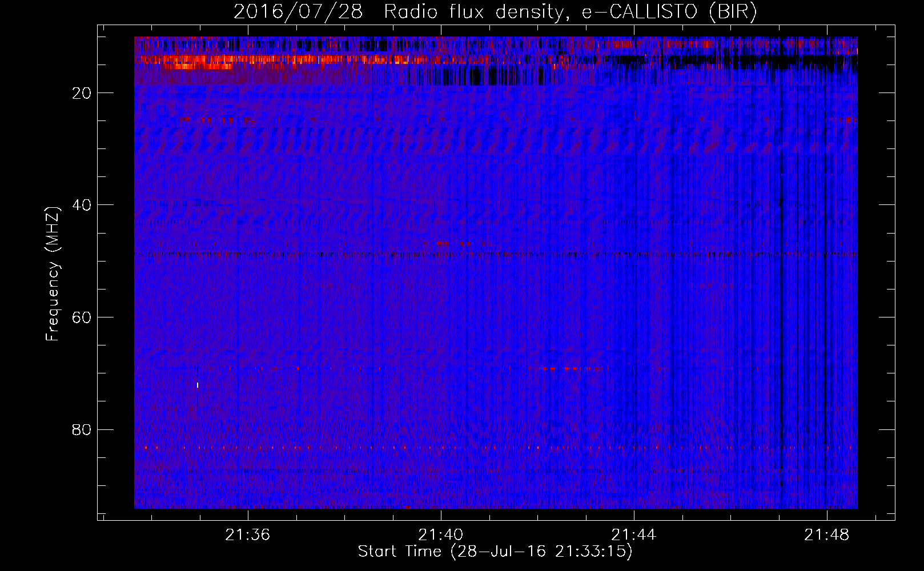The height and width of the screenshot is (571, 924).
Task: Click the 21:44 time tick label
Action: pos(633,535)
